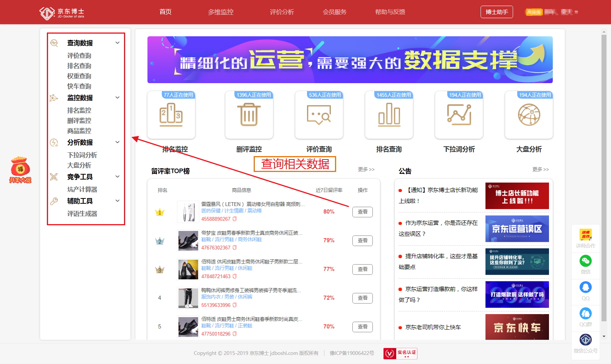Click the 打造爆款前 thumbnail
Viewport: 611px width, 364px height.
[x=517, y=294]
